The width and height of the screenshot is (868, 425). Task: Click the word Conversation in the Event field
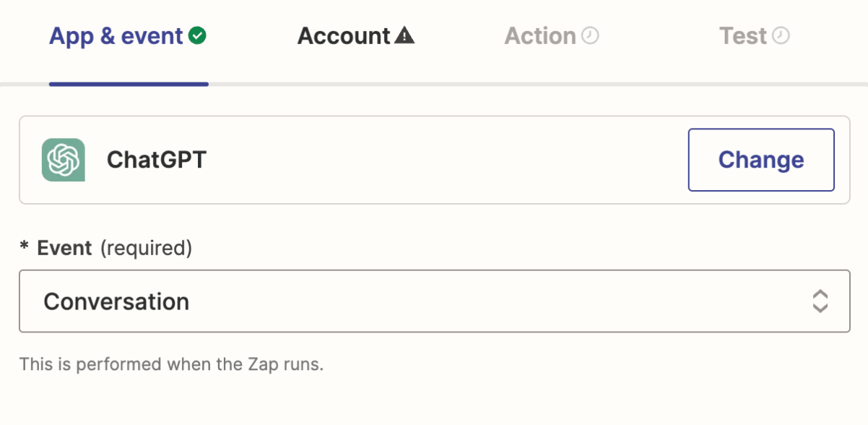pyautogui.click(x=116, y=301)
